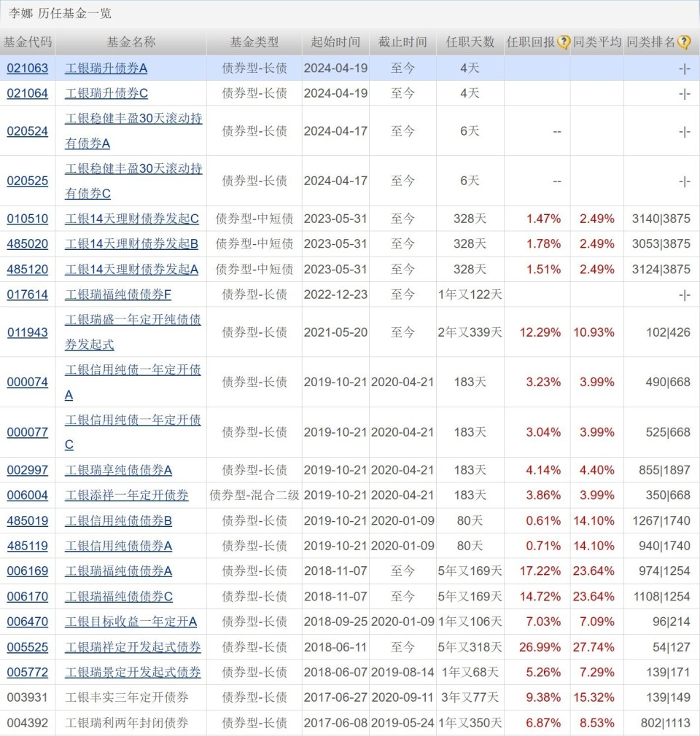Image resolution: width=700 pixels, height=736 pixels.
Task: Select the code text 004392
Action: [x=27, y=723]
